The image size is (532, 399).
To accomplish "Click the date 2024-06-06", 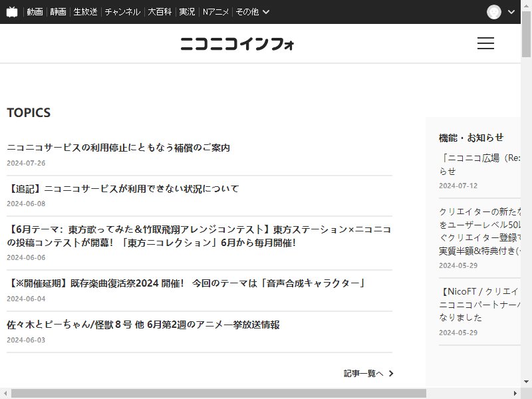I will 26,258.
